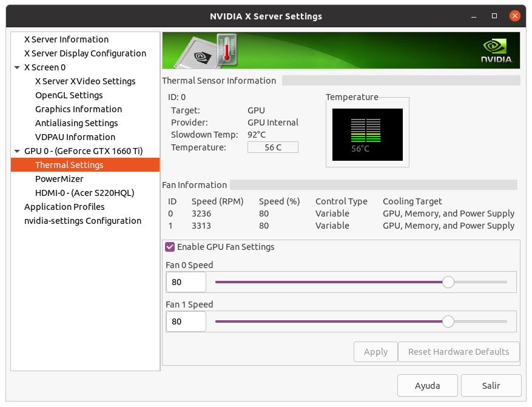Click the Fan 0 Speed value input field
Viewport: 532px width, 407px height.
[186, 282]
